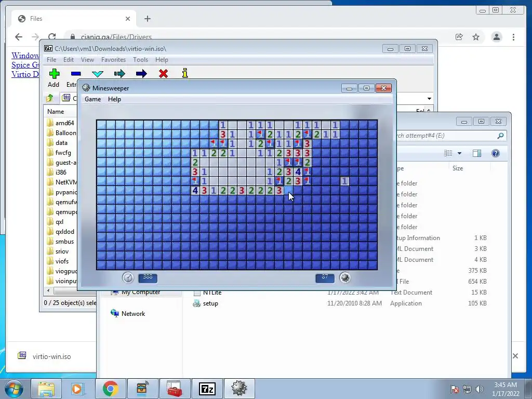The image size is (532, 399).
Task: Open the Help menu in Minesweeper
Action: (114, 99)
